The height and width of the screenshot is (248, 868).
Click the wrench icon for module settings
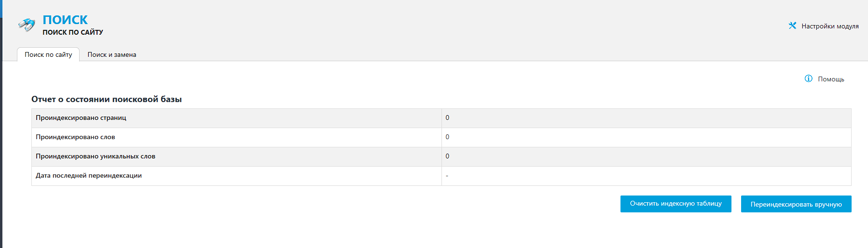(x=792, y=26)
